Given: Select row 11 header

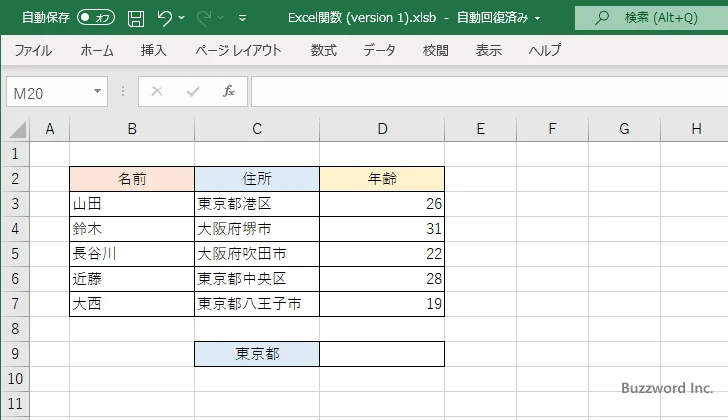Looking at the screenshot, I should point(15,404).
